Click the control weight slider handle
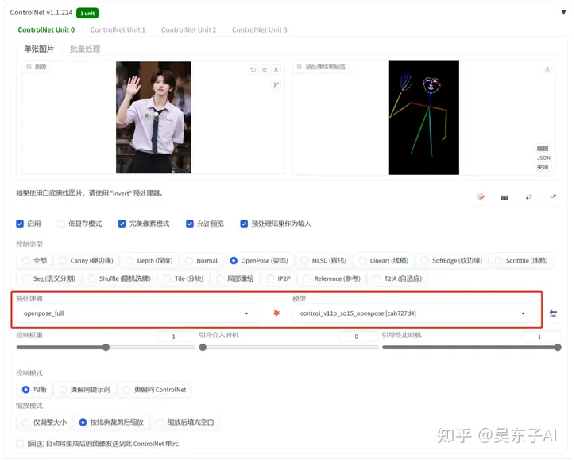Viewport: 574px width, 460px height. (x=106, y=347)
